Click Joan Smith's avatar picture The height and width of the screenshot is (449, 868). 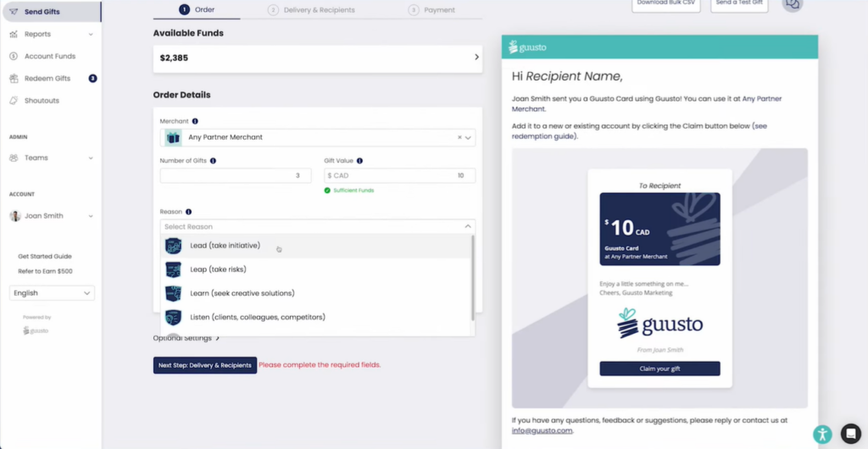tap(15, 216)
